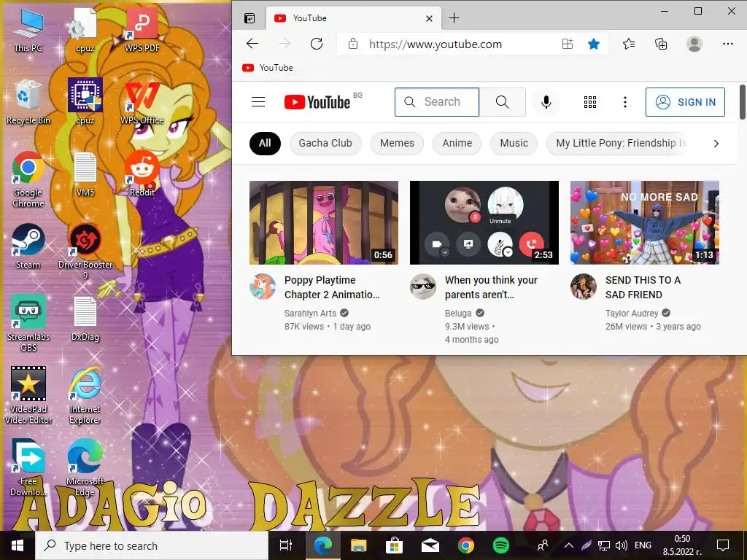Show hidden tray icons chevron
This screenshot has height=560, width=747.
[x=569, y=545]
